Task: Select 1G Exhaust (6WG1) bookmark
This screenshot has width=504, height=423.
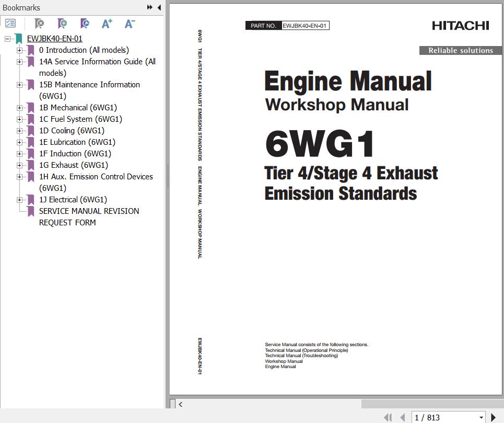Action: click(73, 165)
